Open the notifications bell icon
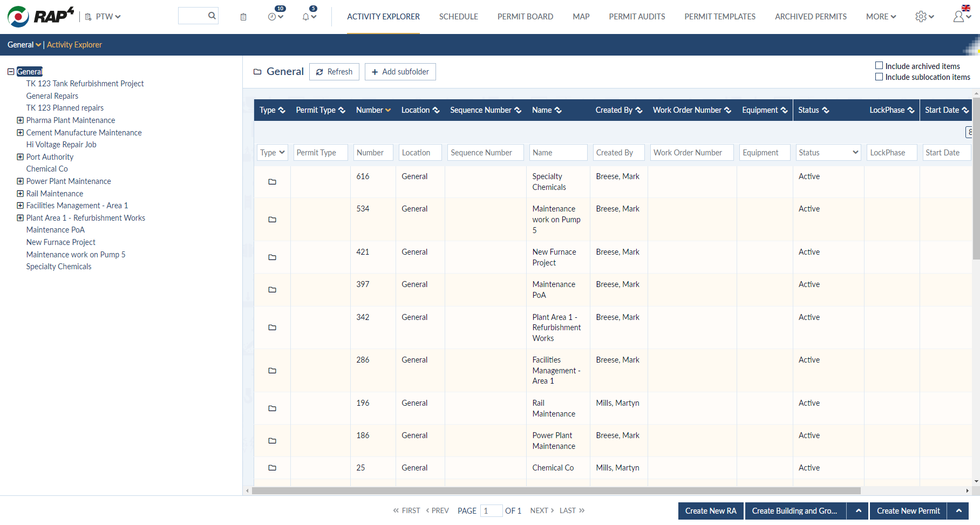The height and width of the screenshot is (525, 980). pos(307,17)
